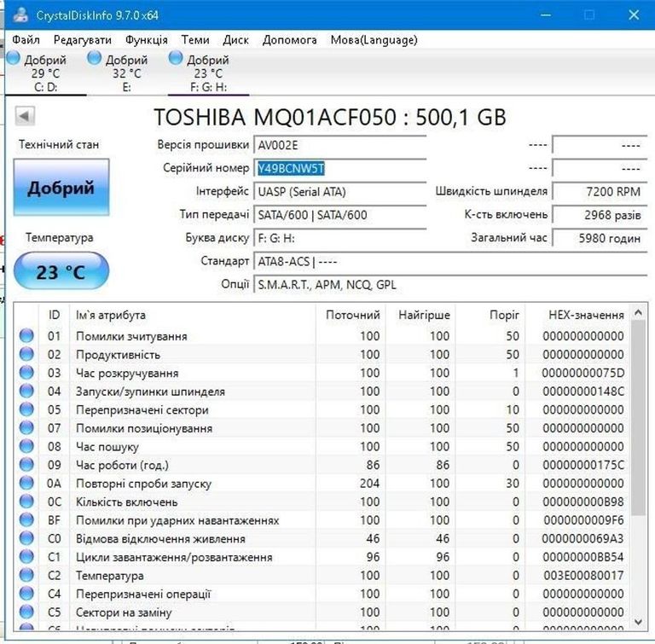This screenshot has width=655, height=644.
Task: Click status orb for C: D: disk
Action: 13,58
